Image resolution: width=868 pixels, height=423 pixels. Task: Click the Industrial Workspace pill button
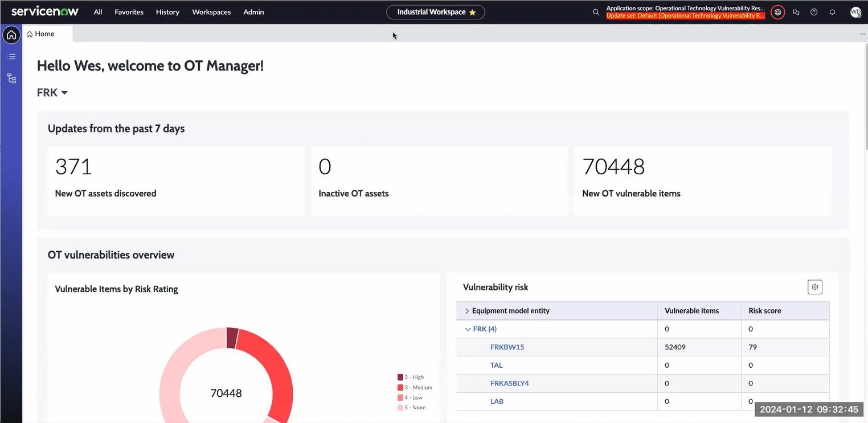point(436,12)
